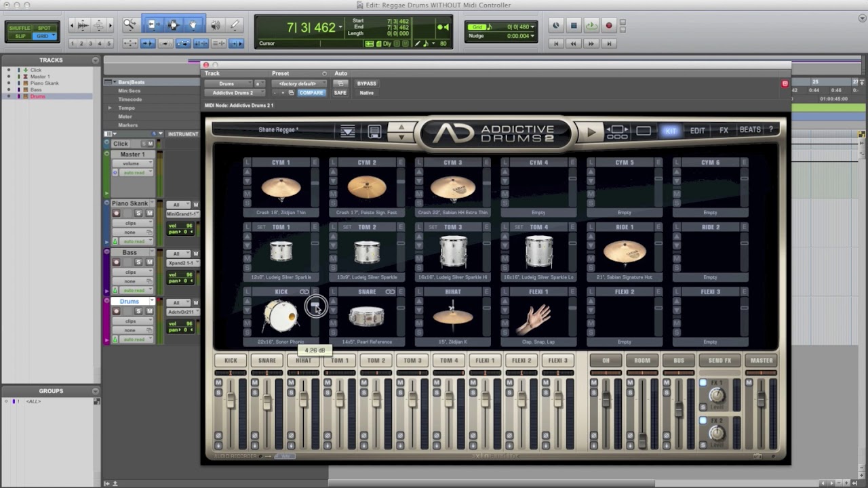
Task: Adjust the KICK channel fader
Action: 231,400
